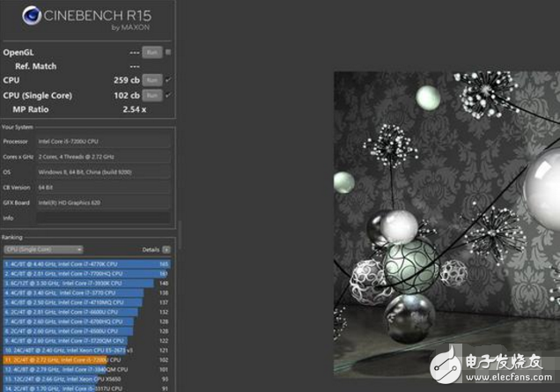Select the Core i7-4770K ranking entry
Screen dimensions: 560x392
pyautogui.click(x=79, y=263)
